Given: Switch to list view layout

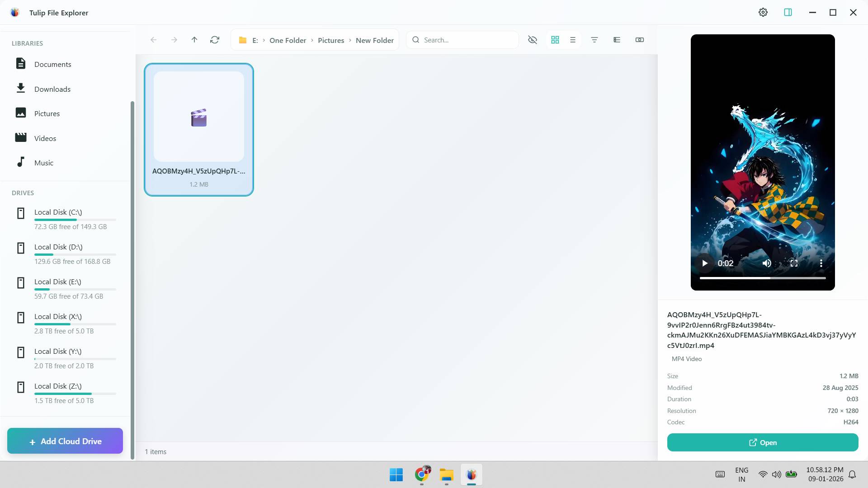Looking at the screenshot, I should point(572,40).
